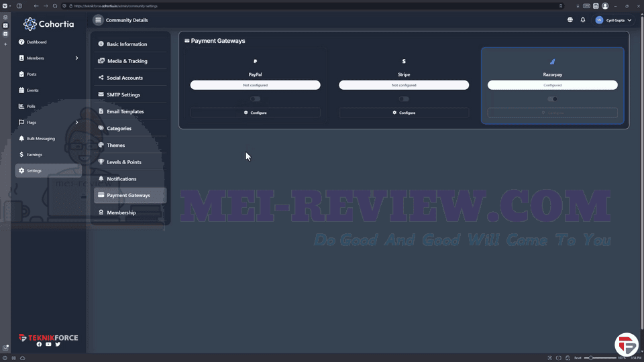Viewport: 644px width, 362px height.
Task: Click Stripe 'Not configured' status badge
Action: [x=404, y=85]
